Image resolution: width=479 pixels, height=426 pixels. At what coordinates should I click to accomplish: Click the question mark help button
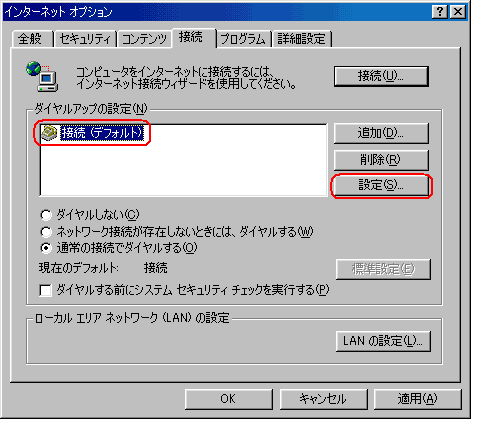[440, 12]
